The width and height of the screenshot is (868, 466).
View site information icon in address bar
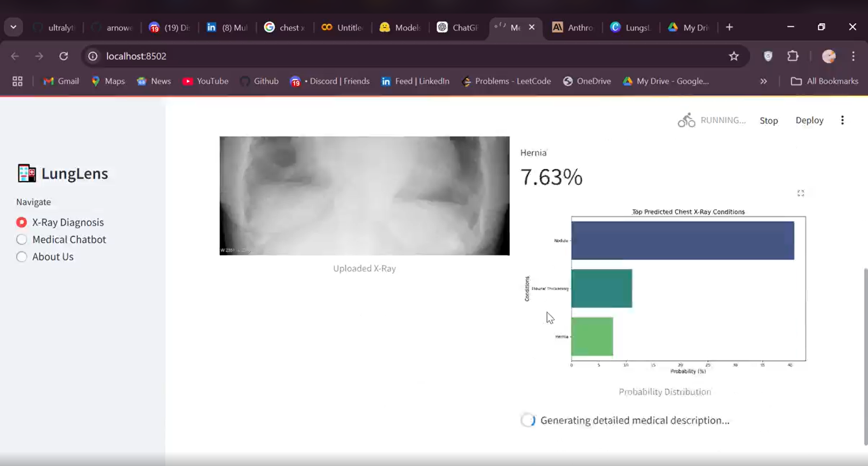point(93,56)
